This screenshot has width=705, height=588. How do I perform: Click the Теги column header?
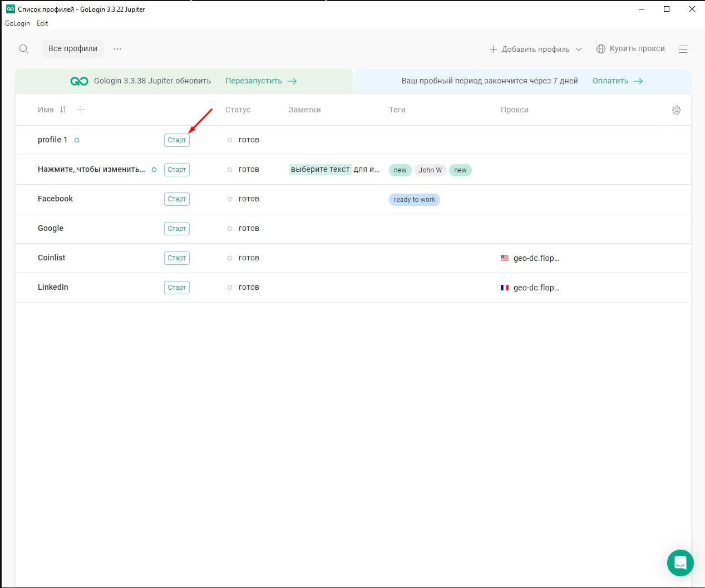pyautogui.click(x=397, y=110)
